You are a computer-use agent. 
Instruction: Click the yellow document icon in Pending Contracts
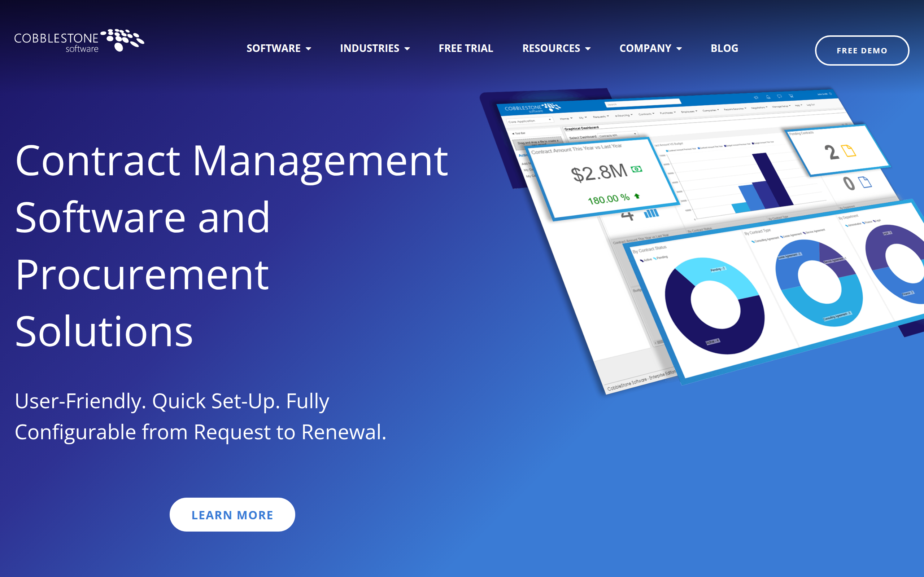(x=849, y=151)
